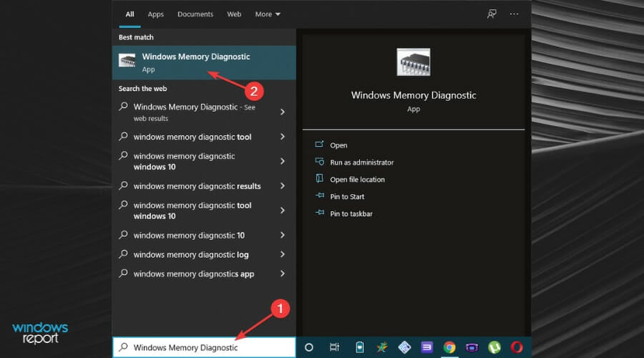Click the Open file location folder icon

pyautogui.click(x=319, y=178)
